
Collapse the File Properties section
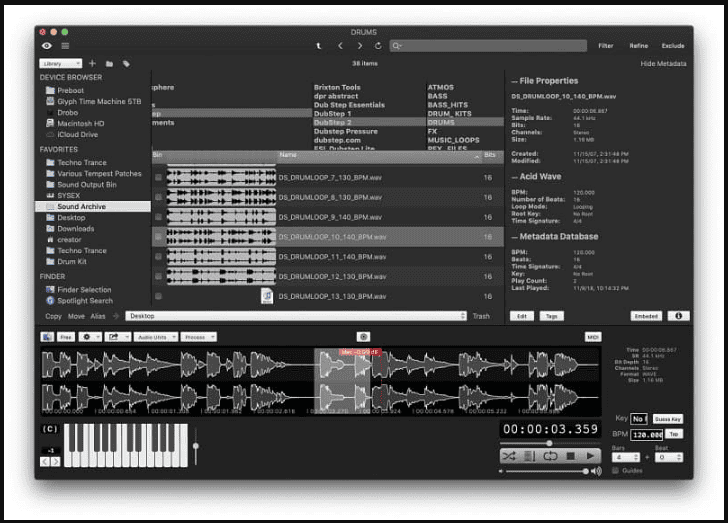[514, 81]
